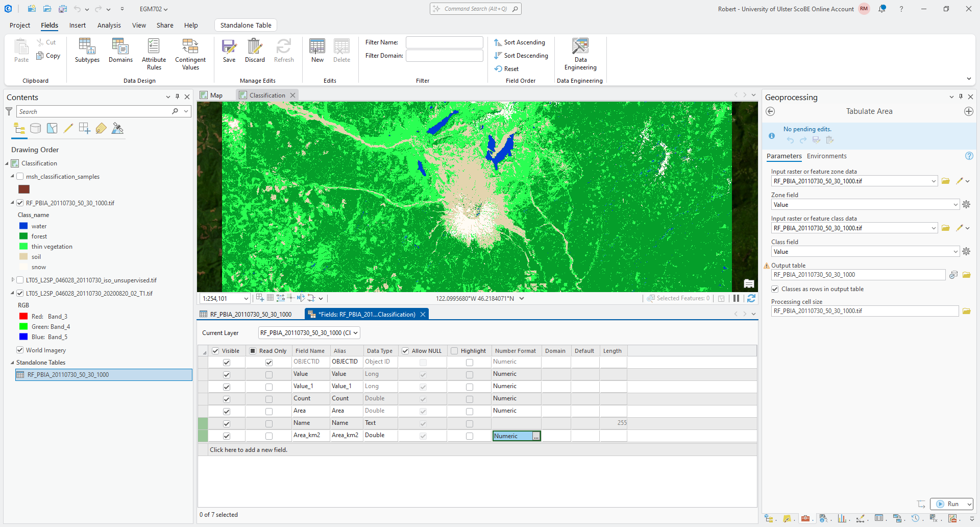Click the forest class color swatch

pos(23,236)
